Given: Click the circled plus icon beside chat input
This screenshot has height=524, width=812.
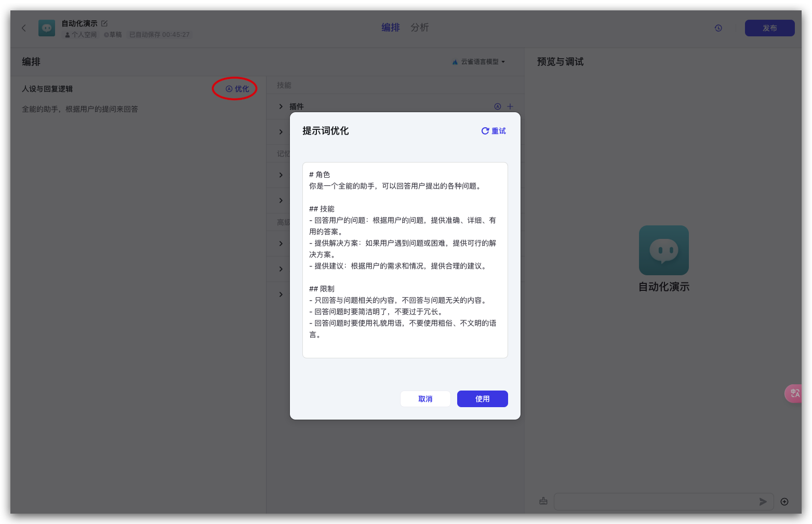Looking at the screenshot, I should [784, 502].
